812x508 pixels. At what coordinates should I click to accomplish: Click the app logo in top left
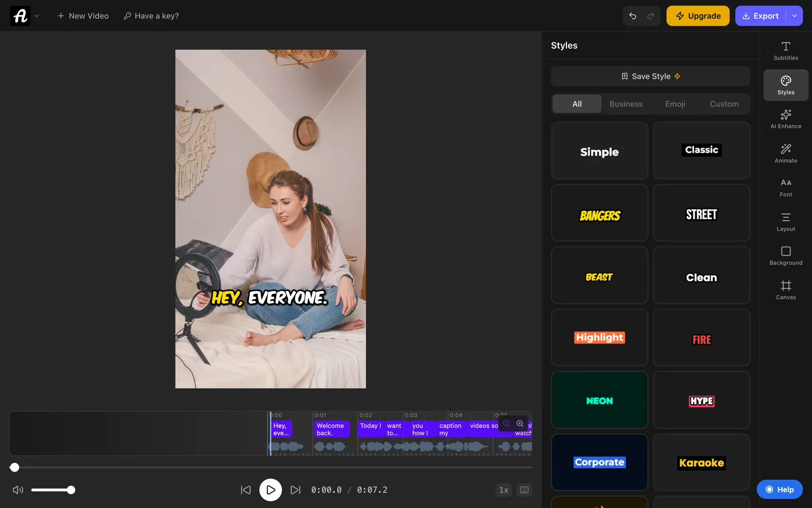click(20, 16)
